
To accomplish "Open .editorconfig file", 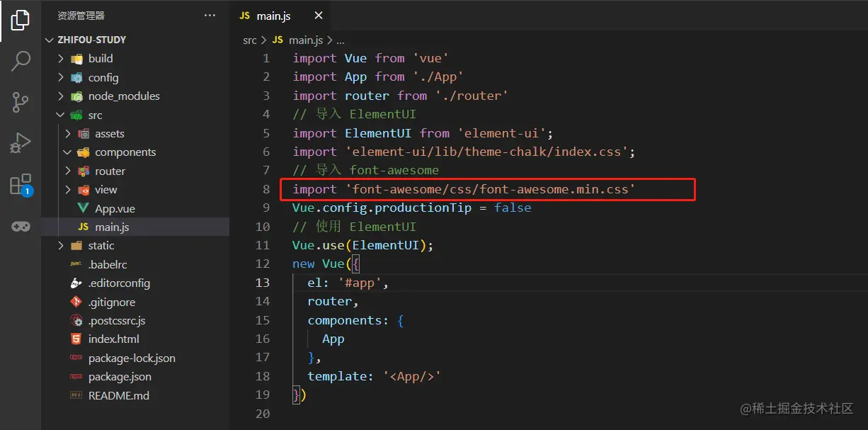I will pos(135,283).
